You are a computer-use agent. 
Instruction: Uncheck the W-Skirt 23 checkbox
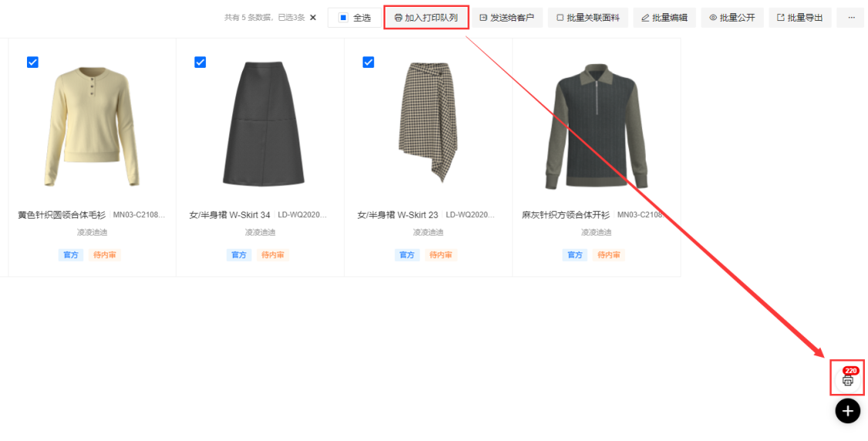click(x=368, y=63)
